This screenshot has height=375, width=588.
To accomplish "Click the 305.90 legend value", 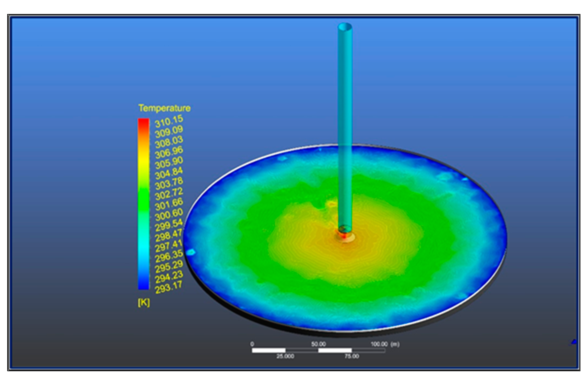I will click(169, 163).
